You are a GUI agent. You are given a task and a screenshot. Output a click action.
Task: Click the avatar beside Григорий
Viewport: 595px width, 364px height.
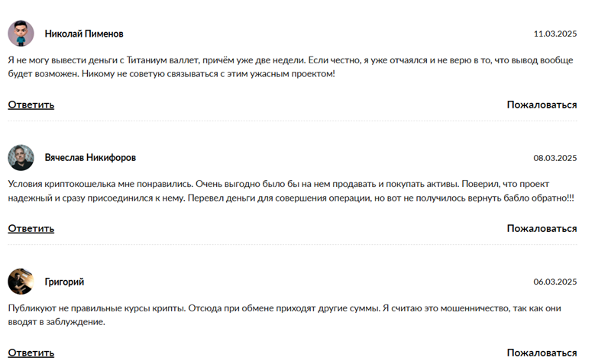(x=21, y=282)
